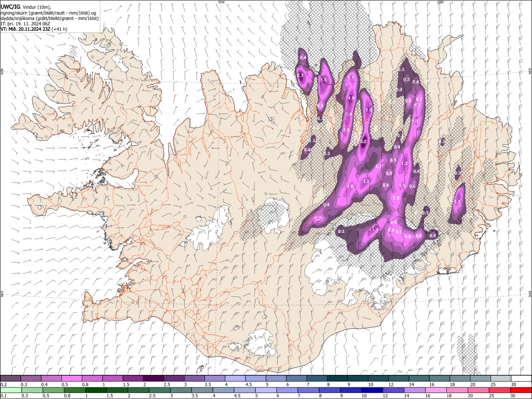
Task: Click the '1.4' snowfall value label
Action: pyautogui.click(x=349, y=114)
